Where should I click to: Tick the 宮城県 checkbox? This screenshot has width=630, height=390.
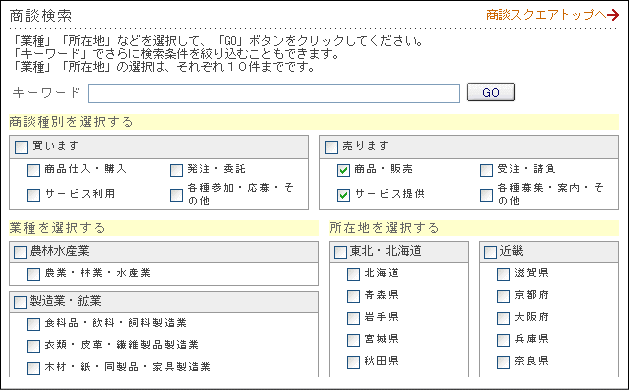tap(353, 340)
